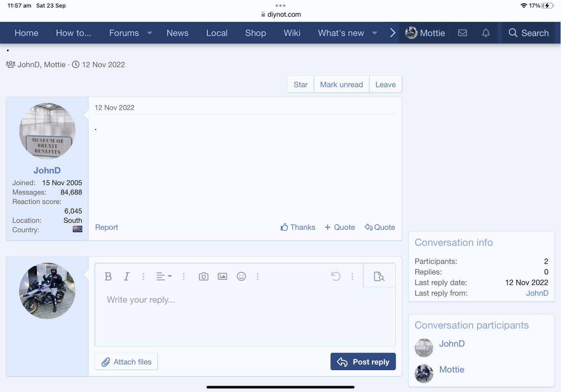Open the alerts bell icon
Image resolution: width=561 pixels, height=392 pixels.
pos(486,33)
